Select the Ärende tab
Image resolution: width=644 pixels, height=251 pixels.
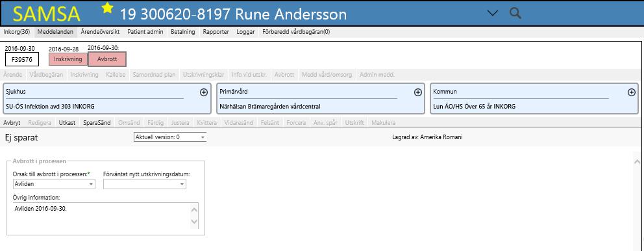tap(13, 75)
